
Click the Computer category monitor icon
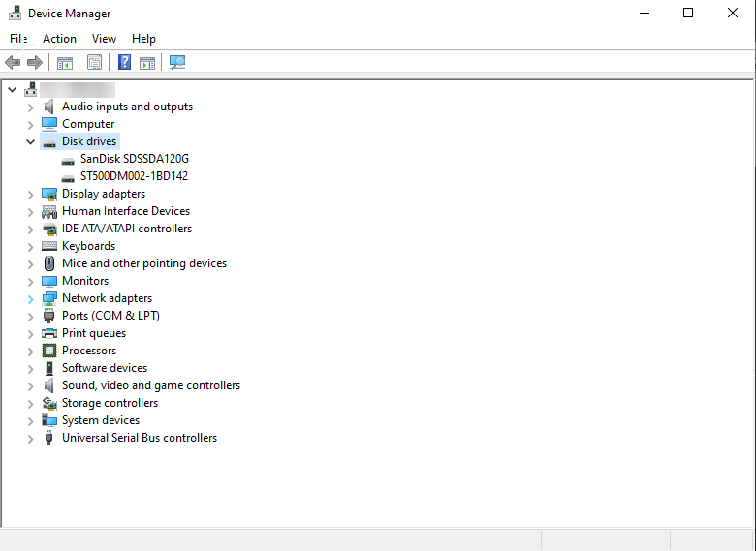(49, 124)
